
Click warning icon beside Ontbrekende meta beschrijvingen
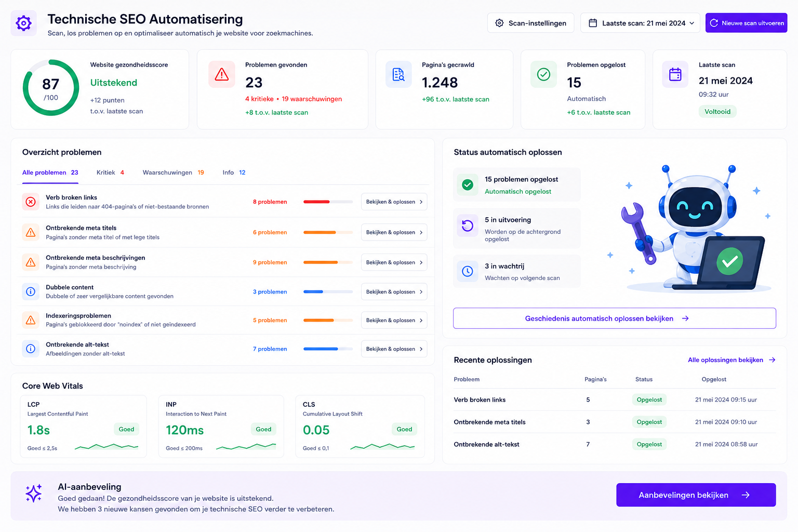[31, 262]
